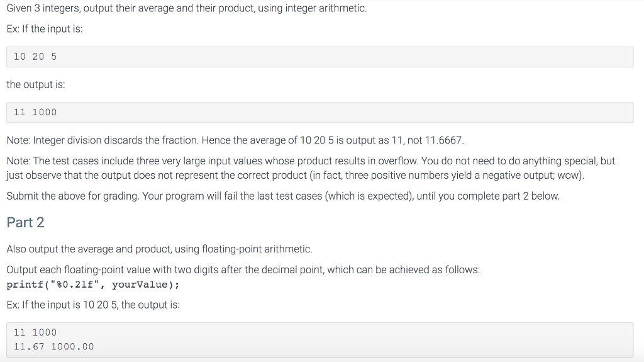Click the '11.67 1000.00' output line

pyautogui.click(x=54, y=347)
